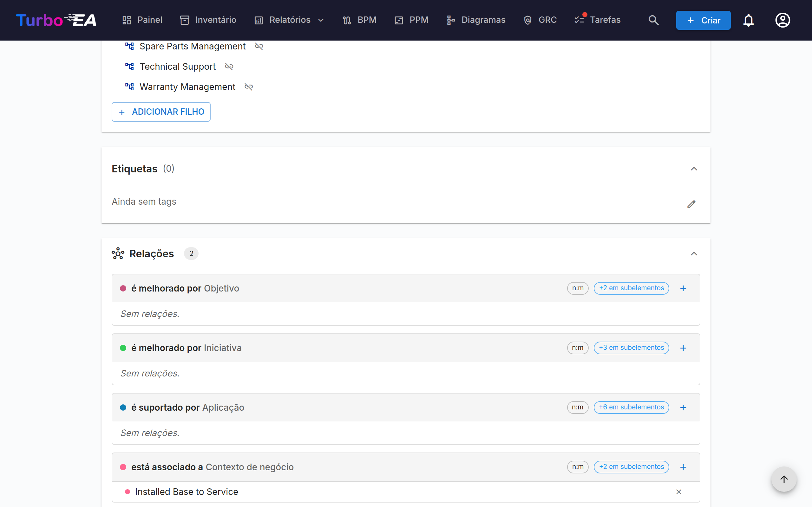Remove the Installed Base to Service relation
Screen dimensions: 812x507
tap(678, 492)
